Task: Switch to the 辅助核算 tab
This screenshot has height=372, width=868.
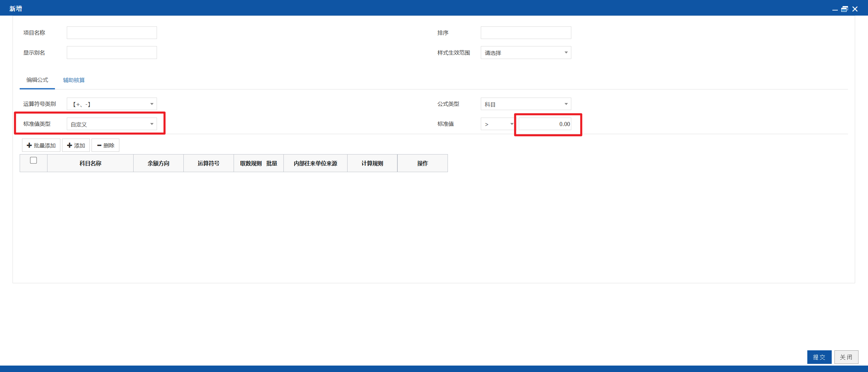Action: tap(74, 80)
